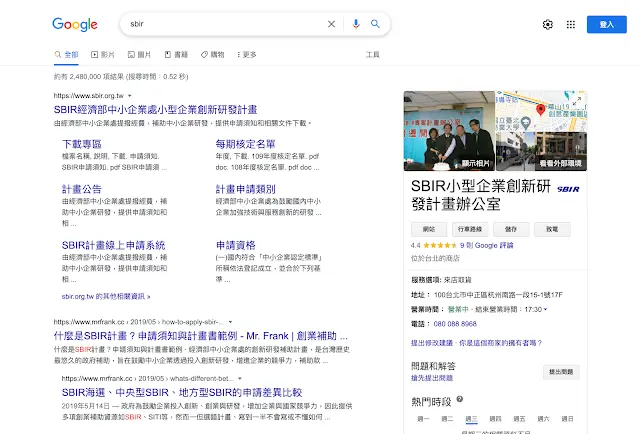Expand dropdown arrow beside whats-different-bet URL
640x434 pixels.
click(x=240, y=378)
